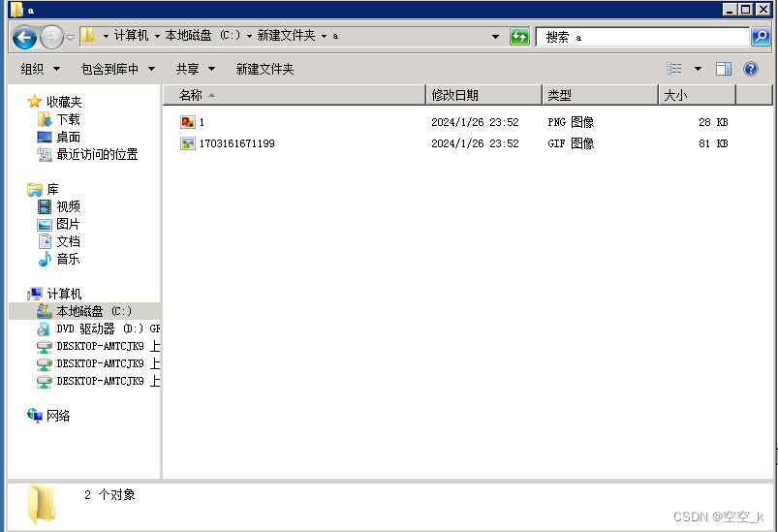Select 库 in the navigation pane
Image resolution: width=778 pixels, height=532 pixels.
(x=52, y=190)
